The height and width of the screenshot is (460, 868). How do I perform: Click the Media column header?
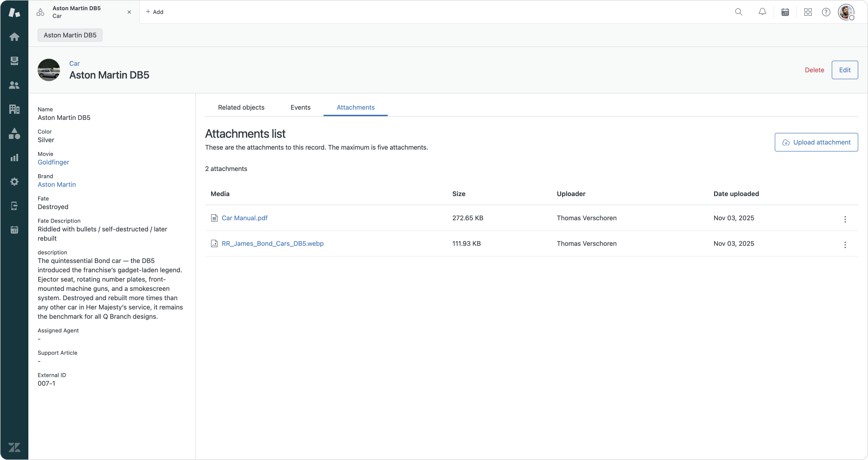[x=220, y=194]
